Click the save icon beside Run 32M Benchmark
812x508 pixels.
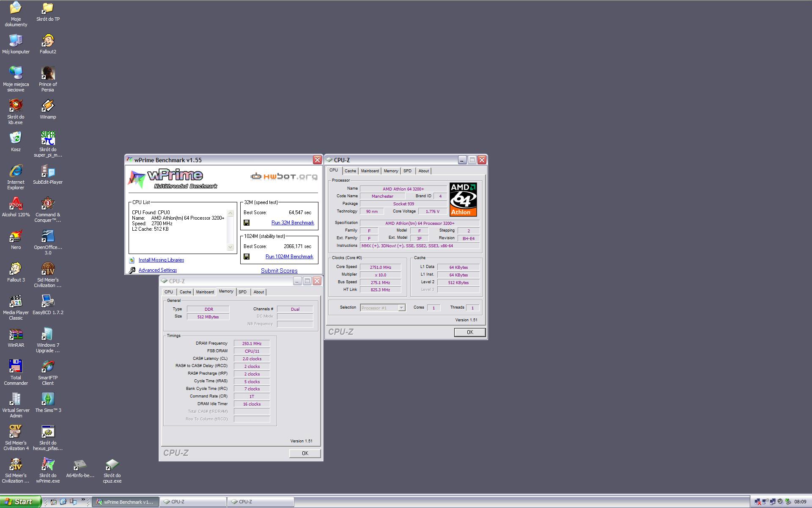pyautogui.click(x=247, y=223)
